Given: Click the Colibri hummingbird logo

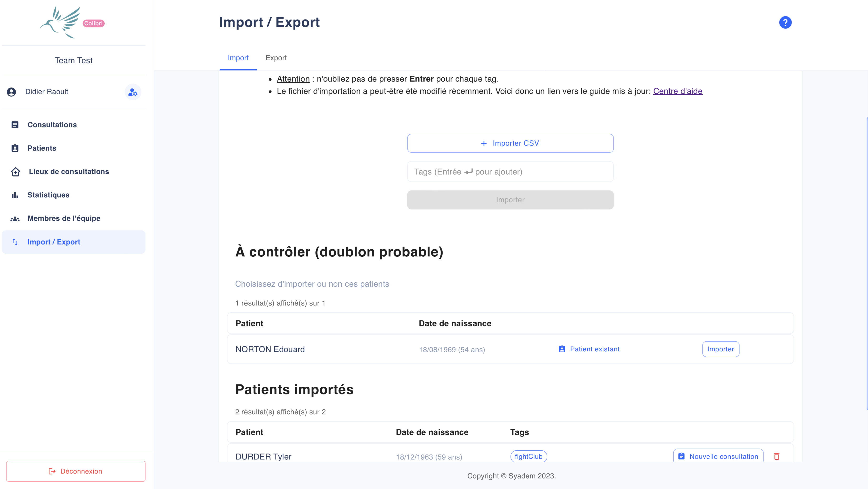Looking at the screenshot, I should click(x=72, y=22).
